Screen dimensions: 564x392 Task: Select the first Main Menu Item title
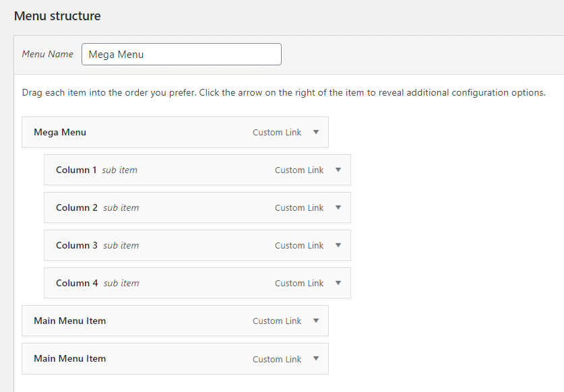click(69, 321)
